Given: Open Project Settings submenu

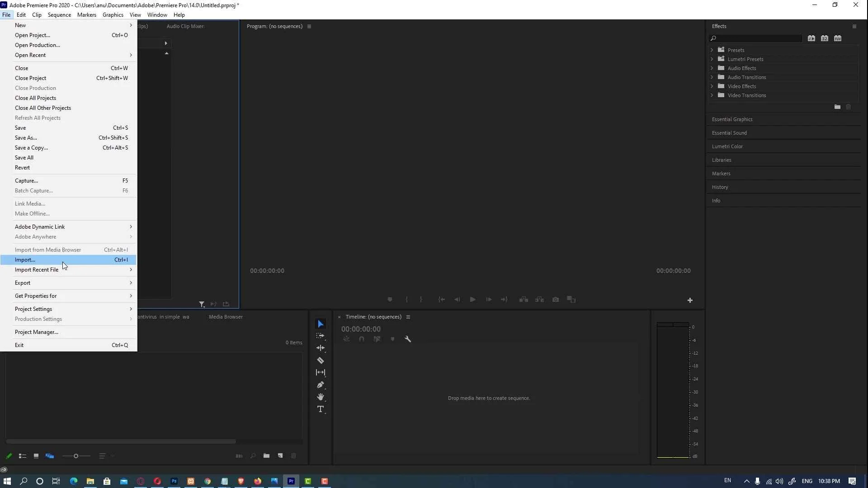Looking at the screenshot, I should point(68,309).
